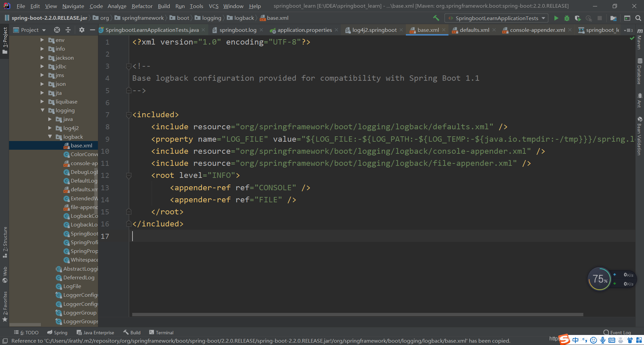
Task: Open the Structure tool window
Action: pos(5,242)
